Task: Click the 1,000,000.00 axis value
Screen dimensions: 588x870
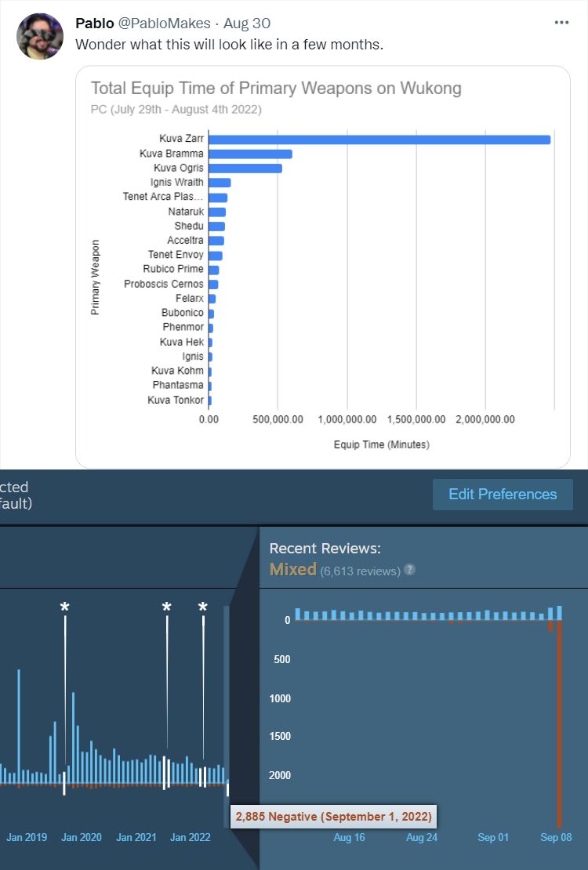Action: tap(347, 419)
